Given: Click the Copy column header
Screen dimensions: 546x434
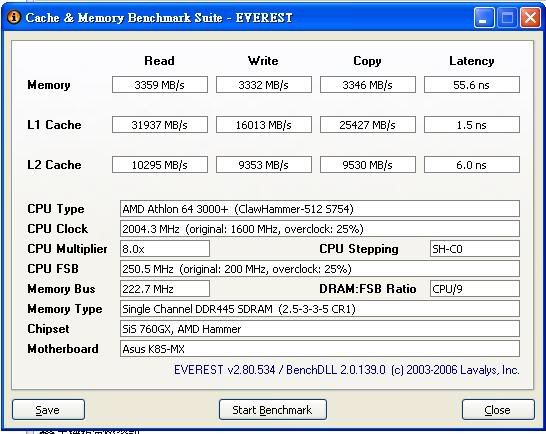Looking at the screenshot, I should point(367,61).
